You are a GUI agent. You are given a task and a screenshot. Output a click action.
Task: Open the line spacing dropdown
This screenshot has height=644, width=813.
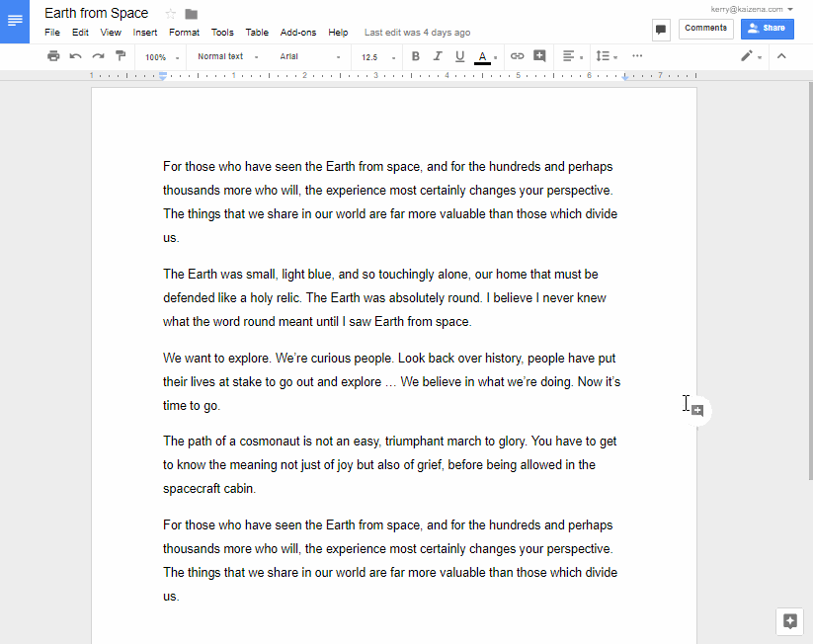(x=607, y=56)
